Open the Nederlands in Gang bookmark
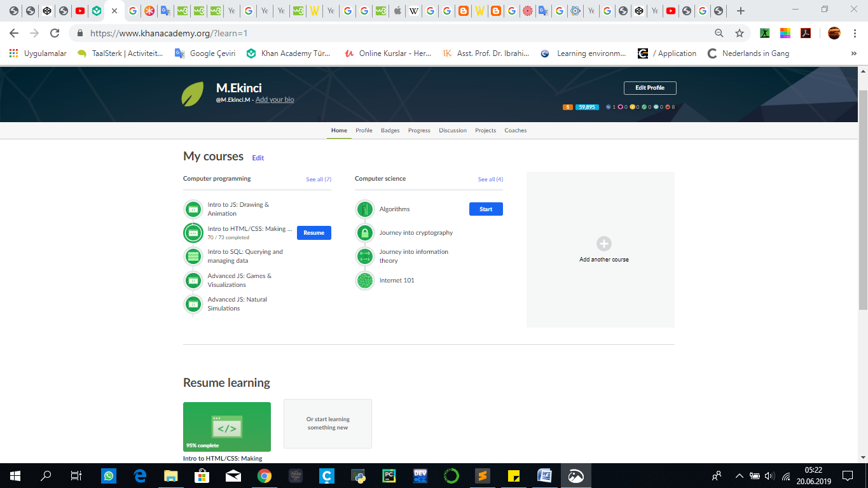Image resolution: width=868 pixels, height=488 pixels. pyautogui.click(x=748, y=53)
